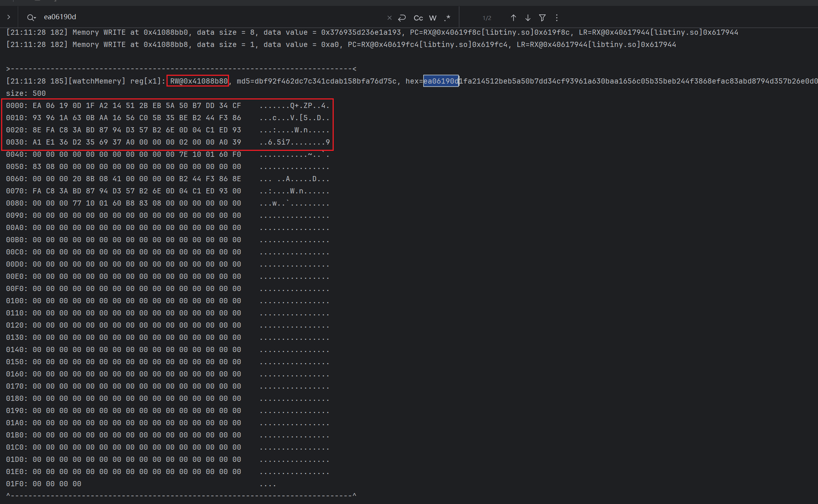Click md5 value dbf92f462dc7c341cdab158bfa76d75c
The image size is (818, 504).
coord(316,81)
